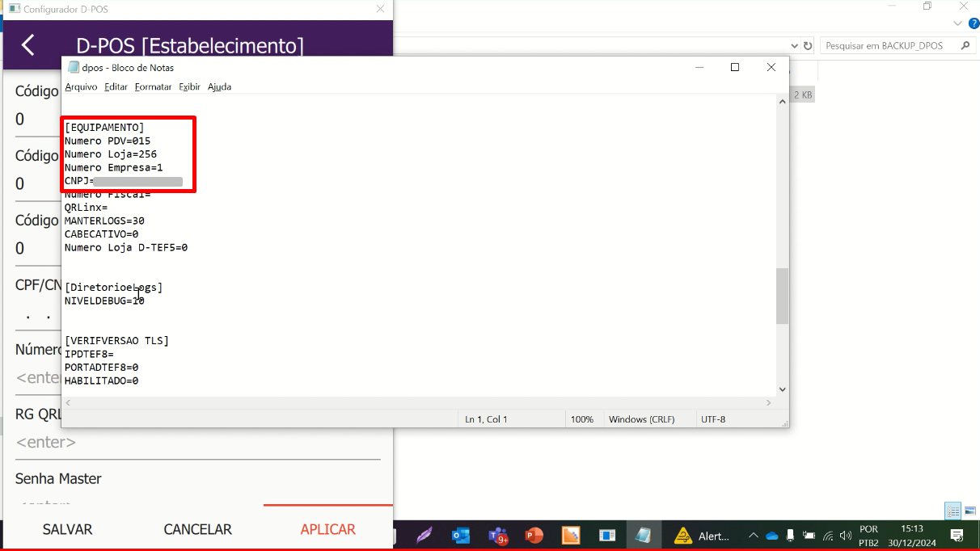Open the volume speaker tray icon
This screenshot has height=551, width=980.
pos(846,536)
